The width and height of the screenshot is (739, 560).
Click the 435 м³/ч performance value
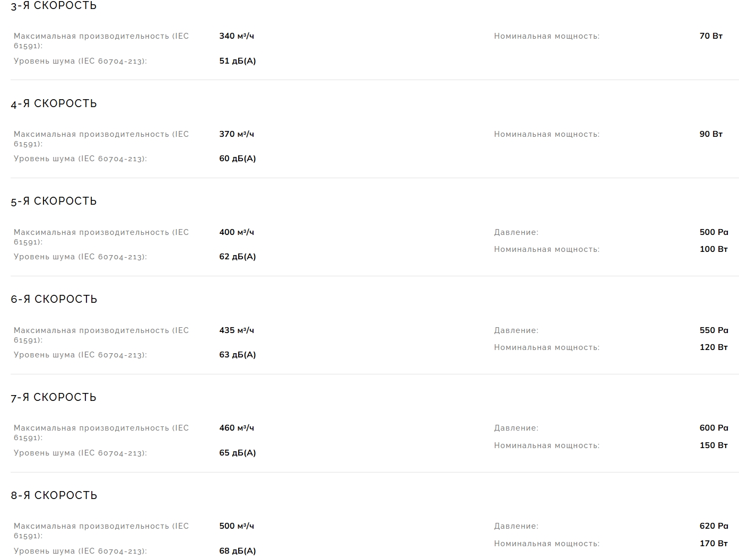[x=237, y=330]
